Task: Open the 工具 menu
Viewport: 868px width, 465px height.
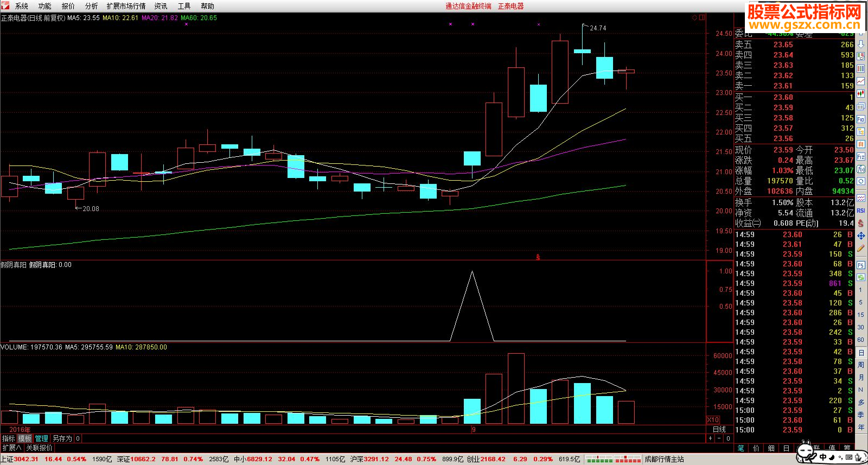Action: 184,6
